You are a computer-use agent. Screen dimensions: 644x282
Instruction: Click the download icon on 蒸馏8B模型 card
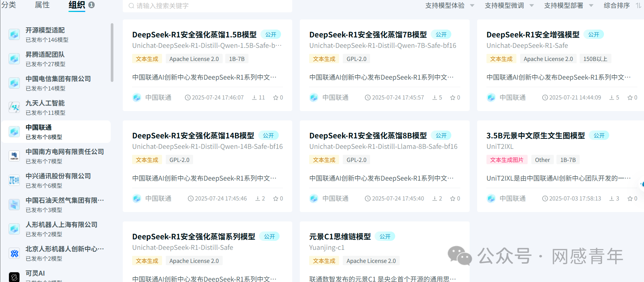pos(435,199)
